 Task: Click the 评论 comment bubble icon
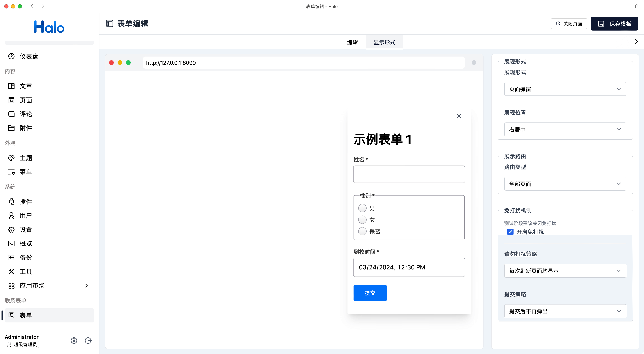coord(11,114)
